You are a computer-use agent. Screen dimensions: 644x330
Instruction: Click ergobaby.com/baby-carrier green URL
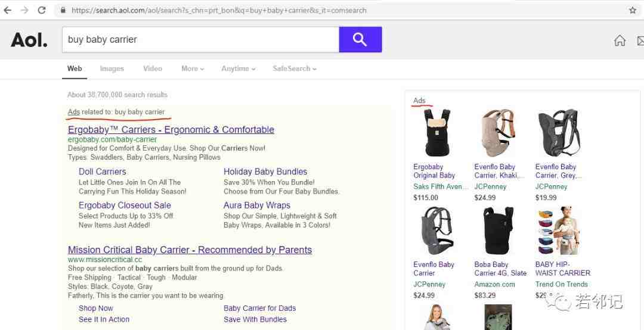(x=112, y=139)
